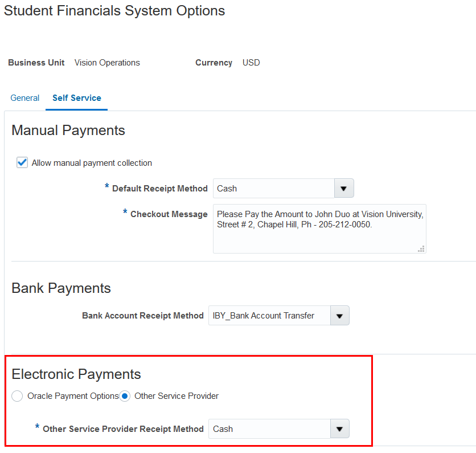
Task: Click the resize grip on Checkout Message box
Action: coord(421,248)
